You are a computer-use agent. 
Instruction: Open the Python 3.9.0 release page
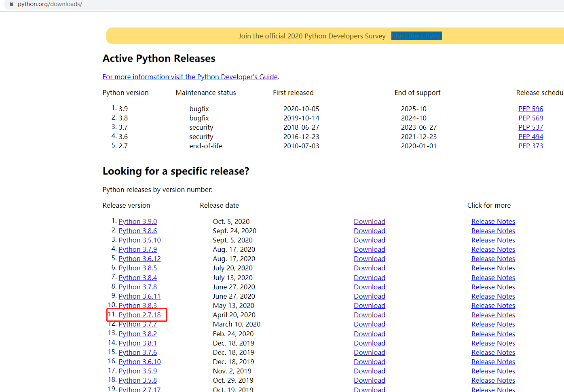coord(138,221)
